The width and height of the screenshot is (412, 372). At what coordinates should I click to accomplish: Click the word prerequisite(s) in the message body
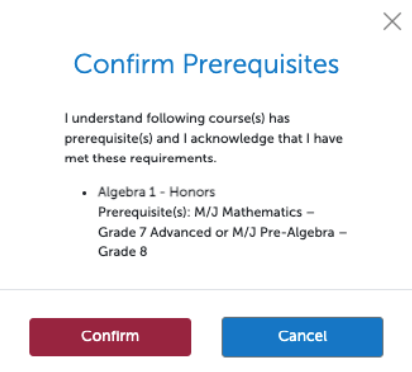coord(108,139)
